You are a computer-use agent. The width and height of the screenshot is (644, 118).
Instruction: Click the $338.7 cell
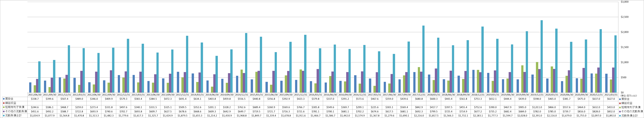coord(35,99)
